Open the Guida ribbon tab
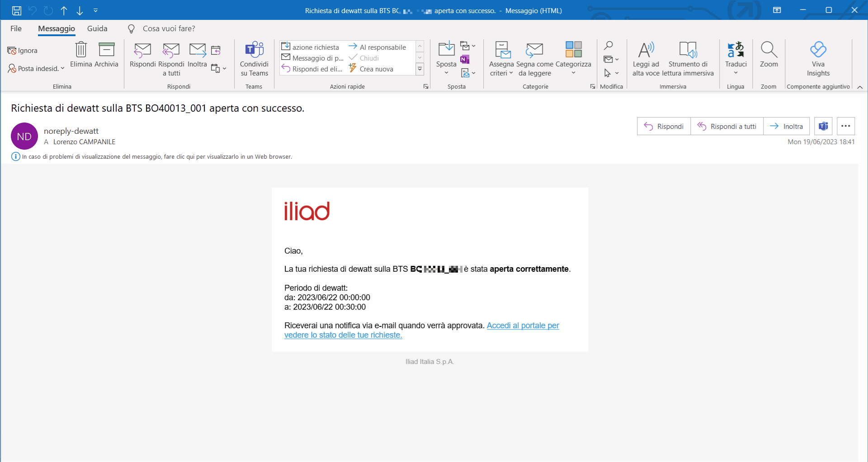Image resolution: width=868 pixels, height=462 pixels. coord(97,28)
